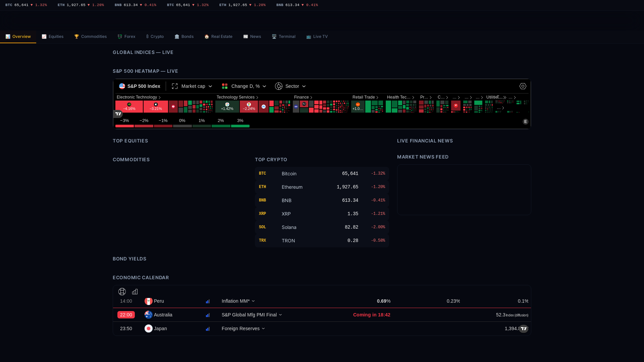Click the heatmap color-by grid icon
This screenshot has width=644, height=362.
225,86
